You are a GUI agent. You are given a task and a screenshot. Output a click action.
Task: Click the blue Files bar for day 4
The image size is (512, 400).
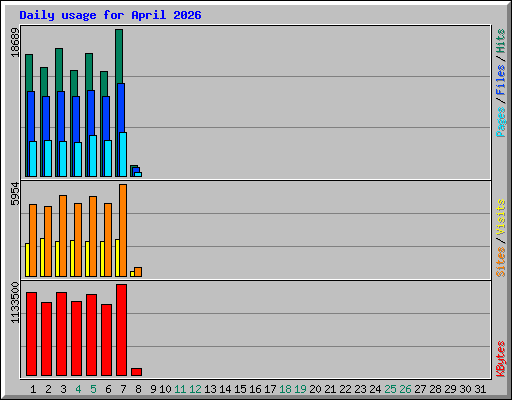pyautogui.click(x=76, y=119)
